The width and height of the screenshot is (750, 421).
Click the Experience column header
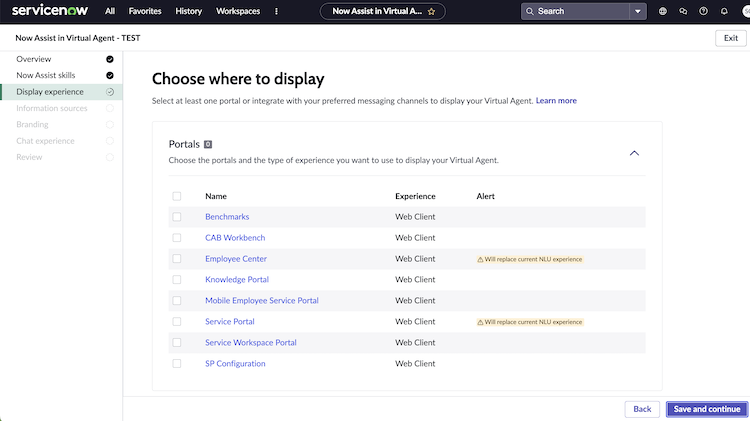415,196
